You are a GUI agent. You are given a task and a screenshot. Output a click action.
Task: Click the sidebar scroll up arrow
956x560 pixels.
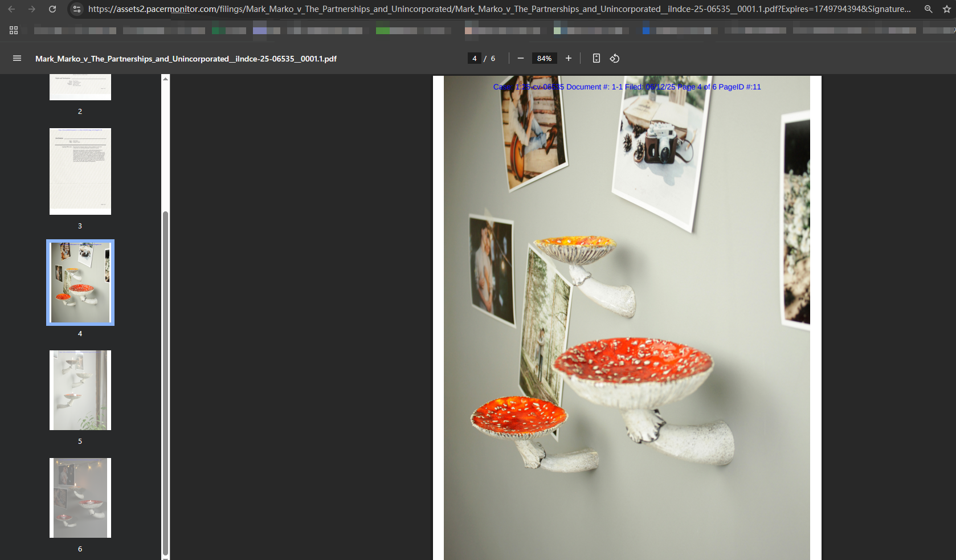click(x=165, y=79)
